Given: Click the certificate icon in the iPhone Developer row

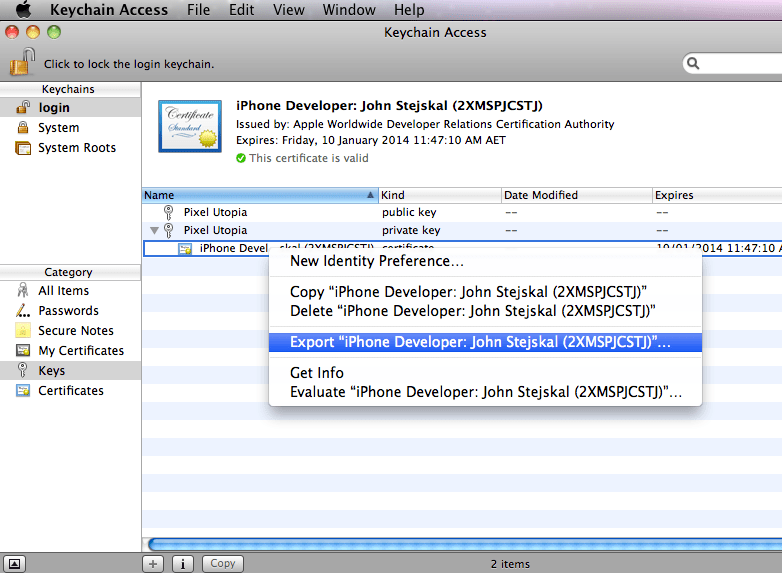Looking at the screenshot, I should coord(185,248).
